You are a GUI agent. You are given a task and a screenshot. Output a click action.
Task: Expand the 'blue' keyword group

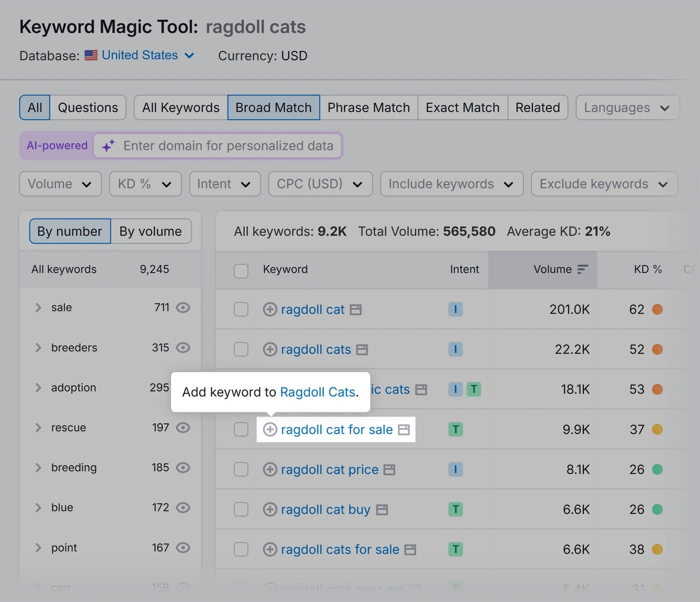coord(38,508)
